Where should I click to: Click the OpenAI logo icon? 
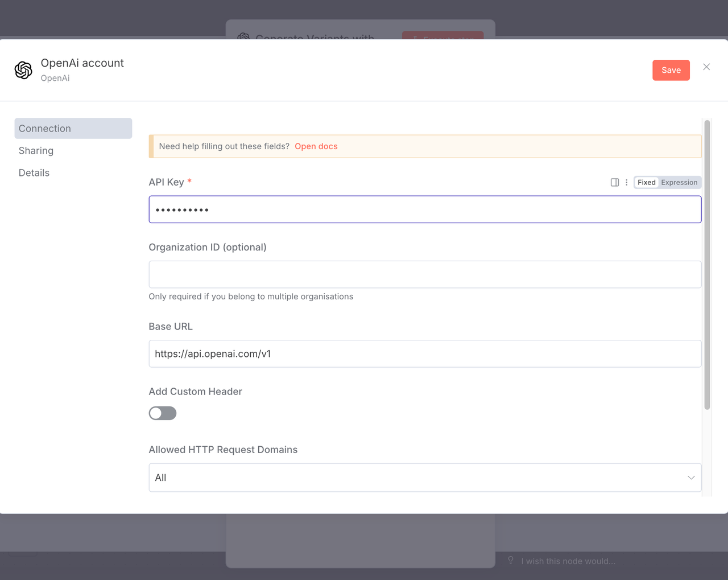click(23, 70)
